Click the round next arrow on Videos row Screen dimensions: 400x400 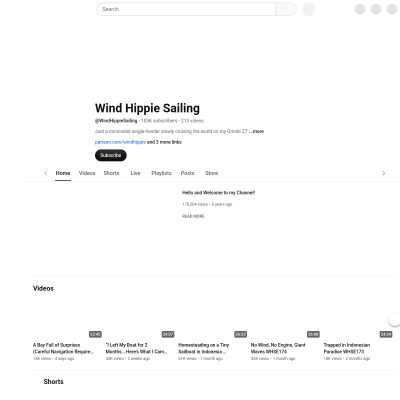coord(395,319)
